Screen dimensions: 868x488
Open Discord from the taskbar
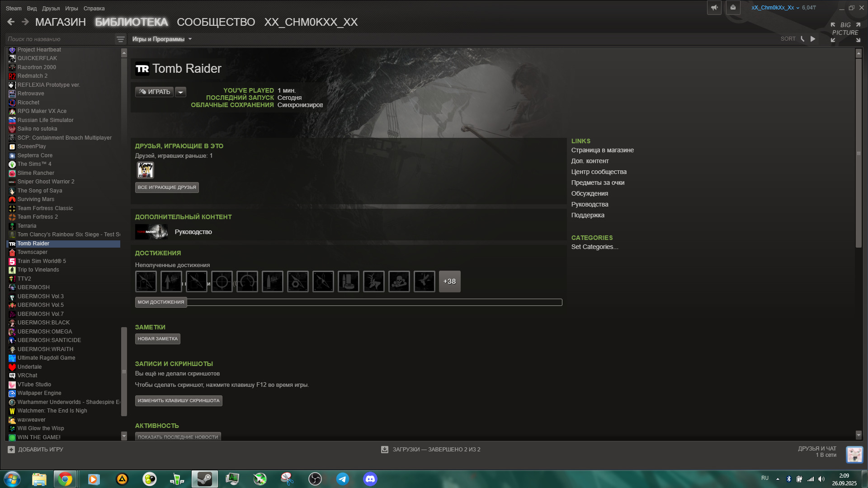pyautogui.click(x=370, y=479)
